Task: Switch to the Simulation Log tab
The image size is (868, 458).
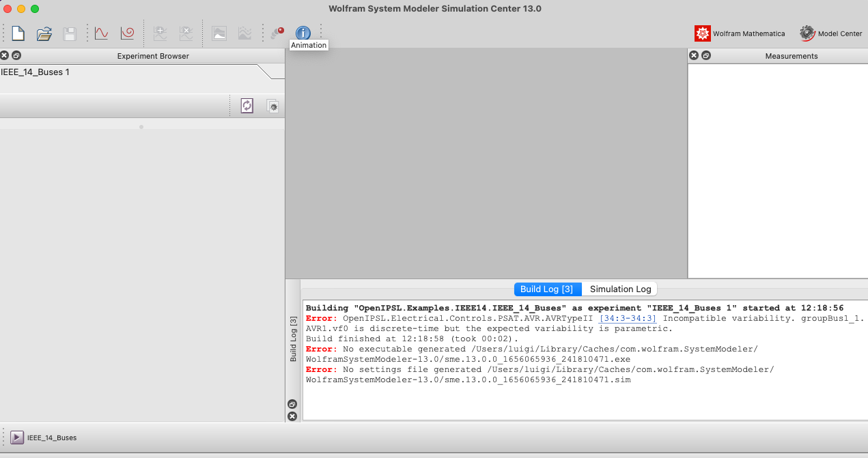Action: 619,289
